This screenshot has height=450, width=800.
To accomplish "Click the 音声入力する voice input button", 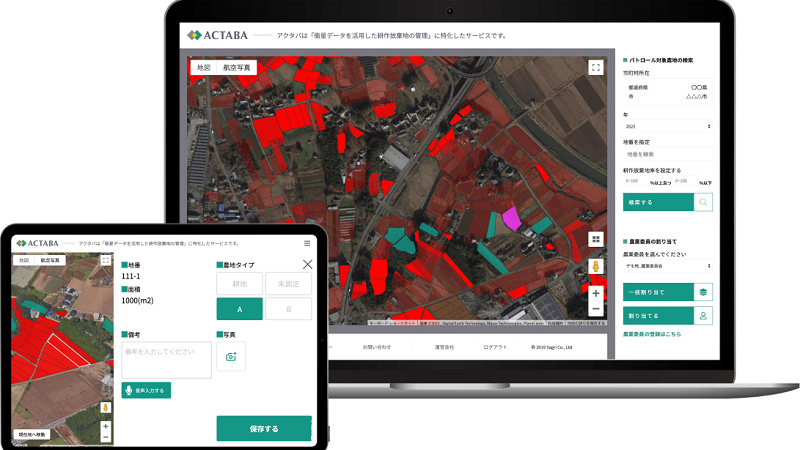I will point(146,390).
